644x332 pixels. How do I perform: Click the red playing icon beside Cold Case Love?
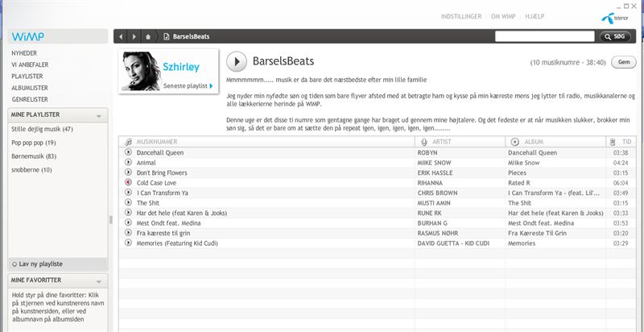(128, 182)
